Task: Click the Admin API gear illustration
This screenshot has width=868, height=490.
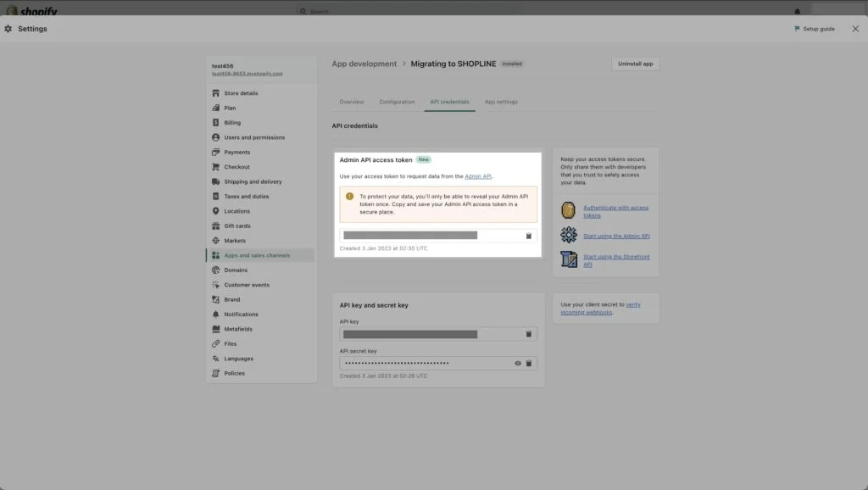Action: (569, 235)
